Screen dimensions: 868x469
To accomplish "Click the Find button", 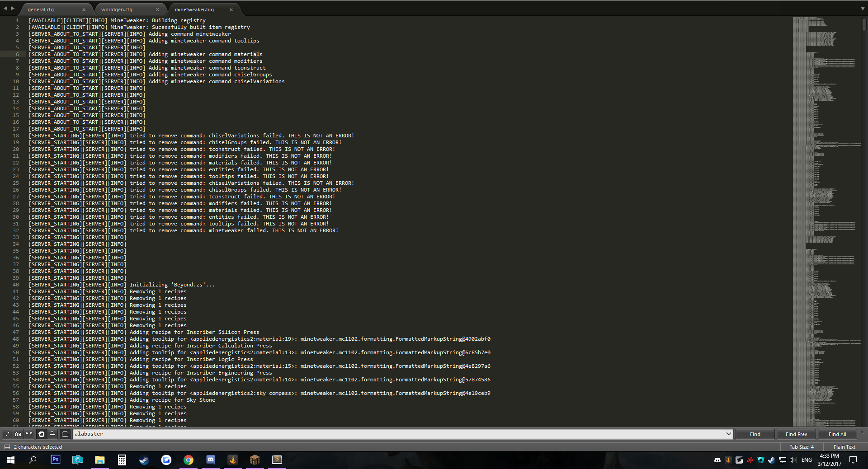I will pos(755,434).
